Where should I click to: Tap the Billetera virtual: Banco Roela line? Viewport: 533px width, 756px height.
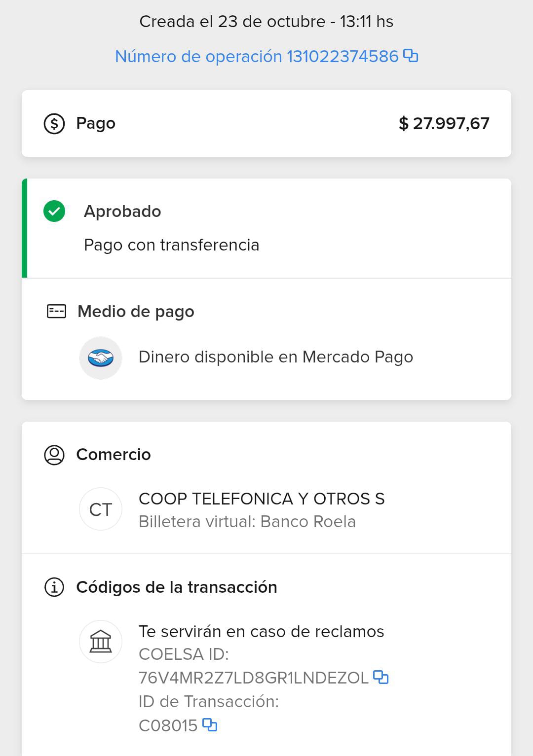pyautogui.click(x=247, y=522)
